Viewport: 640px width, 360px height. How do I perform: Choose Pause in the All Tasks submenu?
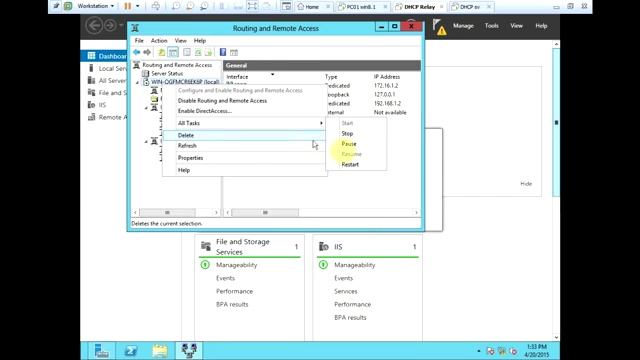(356, 144)
